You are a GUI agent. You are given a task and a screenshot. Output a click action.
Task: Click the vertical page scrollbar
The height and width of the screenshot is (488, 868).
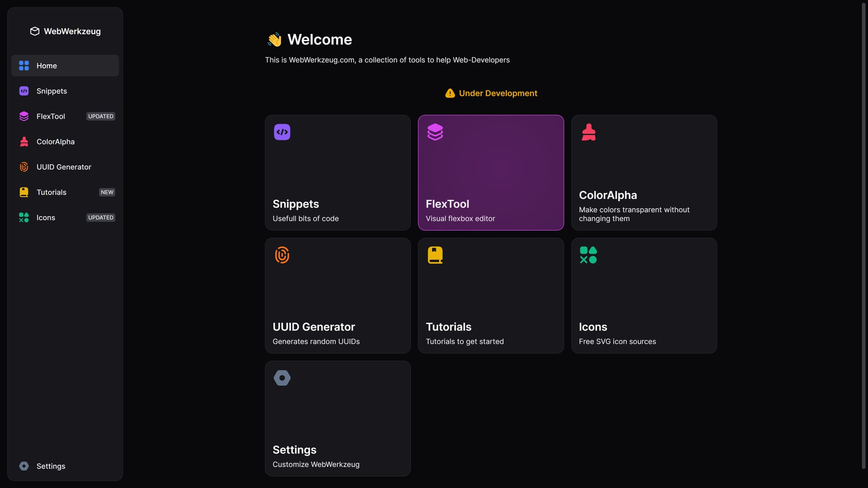click(x=863, y=236)
